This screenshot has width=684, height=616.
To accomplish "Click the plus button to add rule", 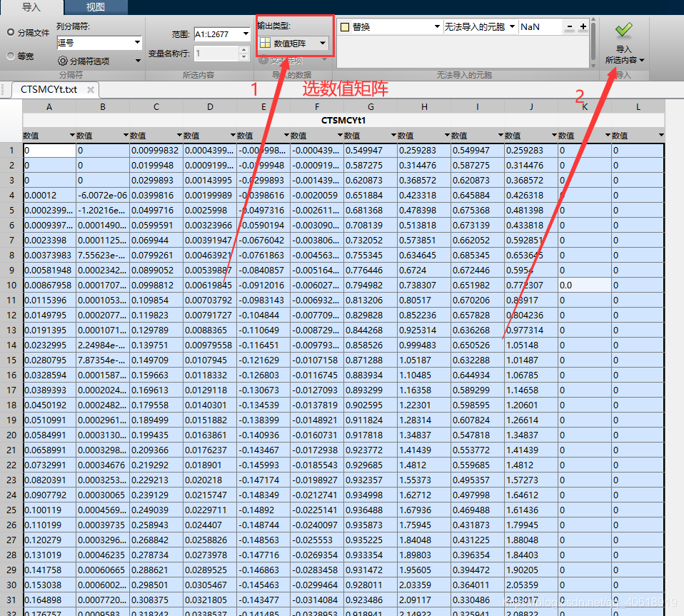I will pos(583,26).
